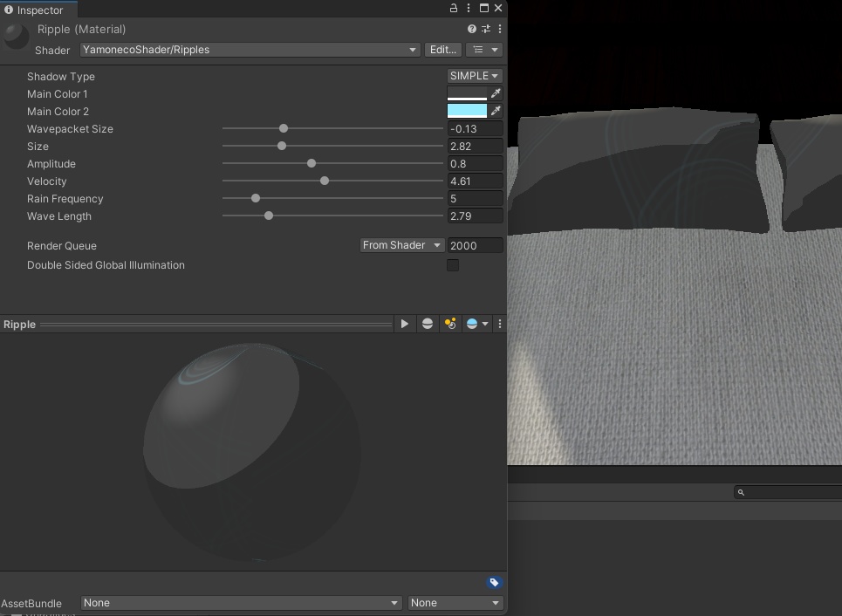Toggle the Inspector lock icon
Viewport: 842px width, 616px height.
pyautogui.click(x=454, y=8)
